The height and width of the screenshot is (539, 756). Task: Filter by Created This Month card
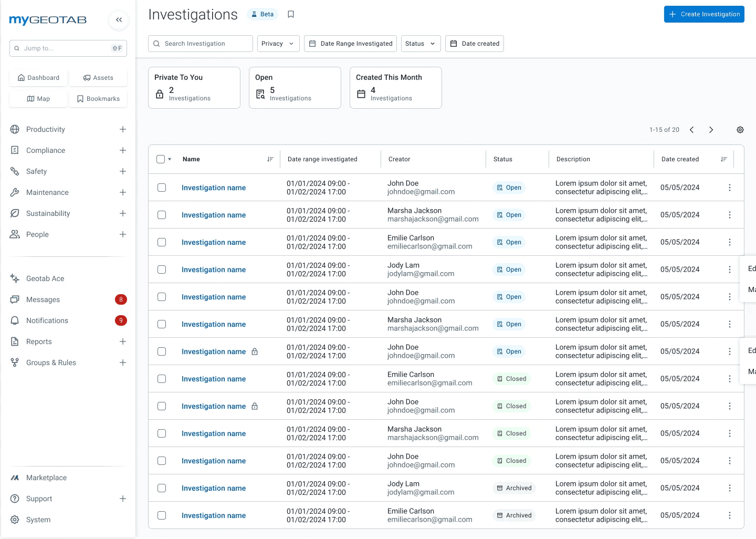tap(396, 88)
